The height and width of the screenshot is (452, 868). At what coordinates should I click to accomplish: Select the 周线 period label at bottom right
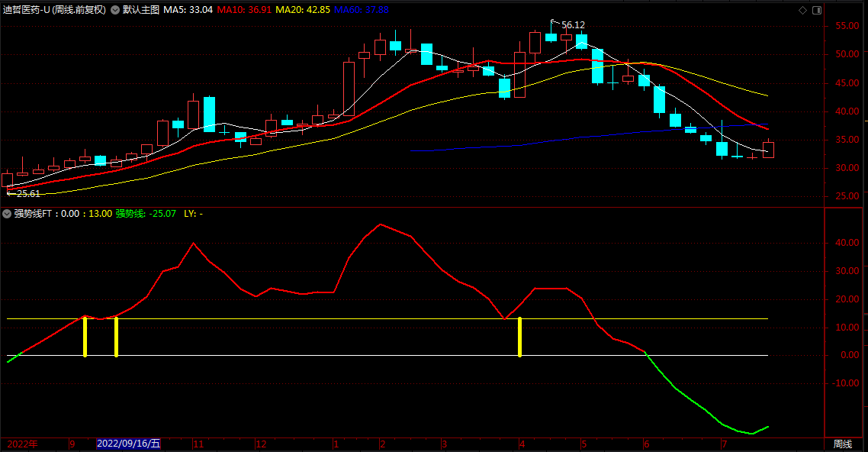pos(843,444)
